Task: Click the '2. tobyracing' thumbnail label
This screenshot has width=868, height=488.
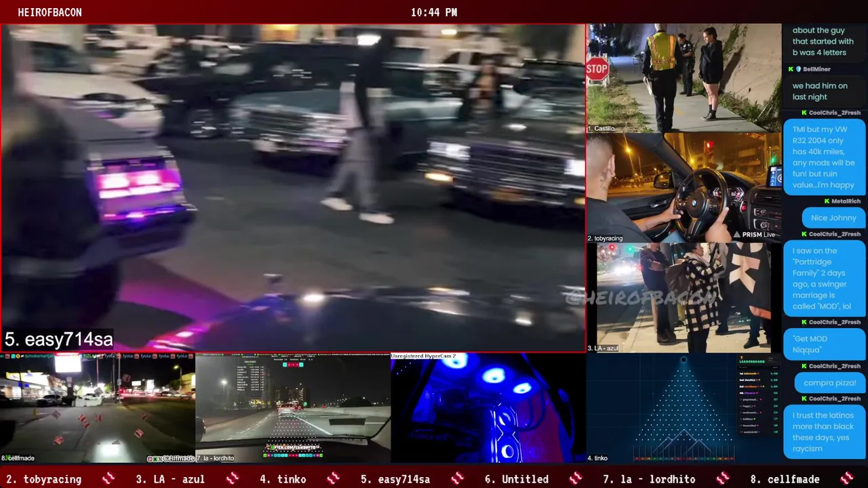Action: coord(605,239)
